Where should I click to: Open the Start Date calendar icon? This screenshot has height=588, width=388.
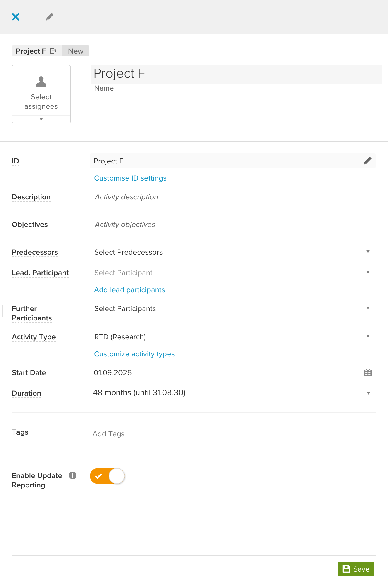[368, 372]
